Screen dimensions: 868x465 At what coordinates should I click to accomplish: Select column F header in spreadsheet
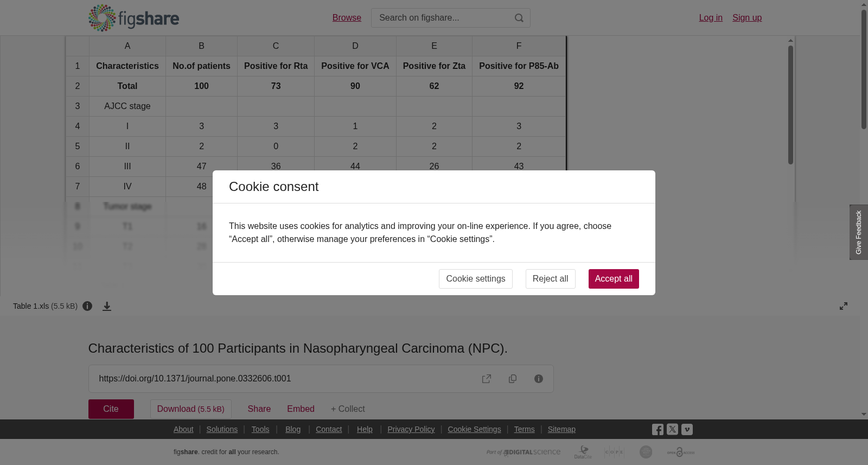point(519,46)
